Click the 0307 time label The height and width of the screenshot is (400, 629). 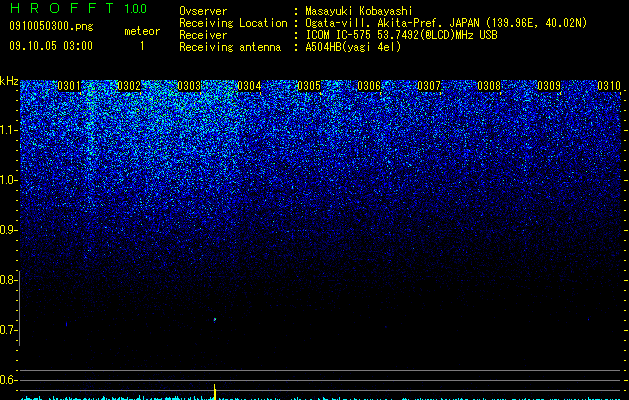429,86
